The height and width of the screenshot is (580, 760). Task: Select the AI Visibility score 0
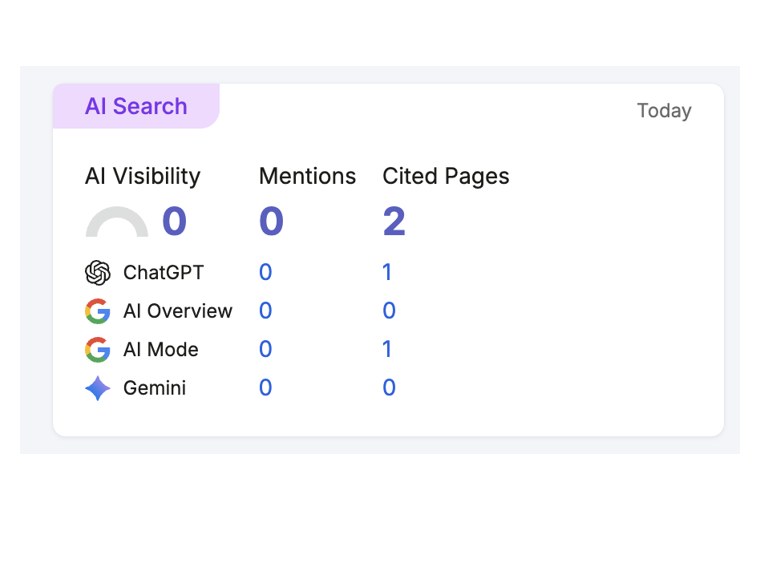(174, 221)
